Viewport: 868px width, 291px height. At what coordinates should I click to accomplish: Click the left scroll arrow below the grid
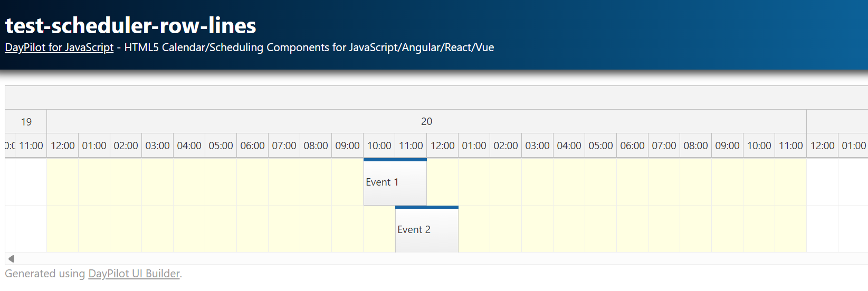point(11,259)
